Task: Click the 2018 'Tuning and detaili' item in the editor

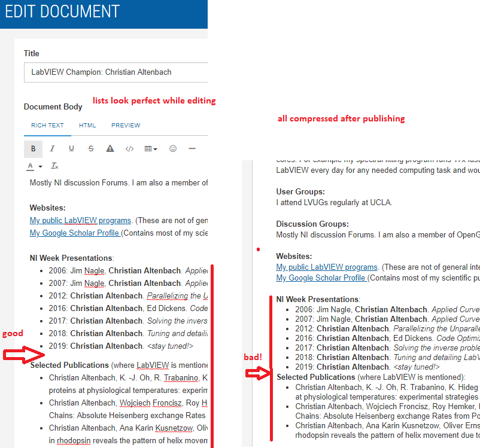Action: (128, 334)
